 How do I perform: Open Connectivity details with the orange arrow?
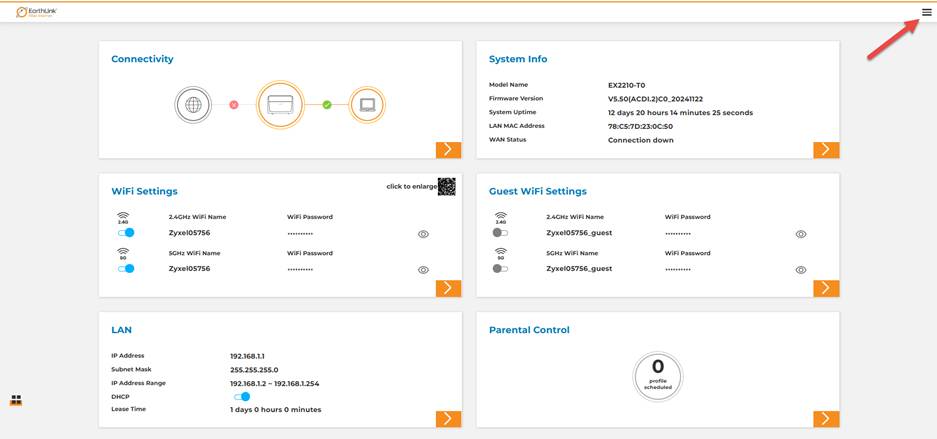[x=448, y=150]
